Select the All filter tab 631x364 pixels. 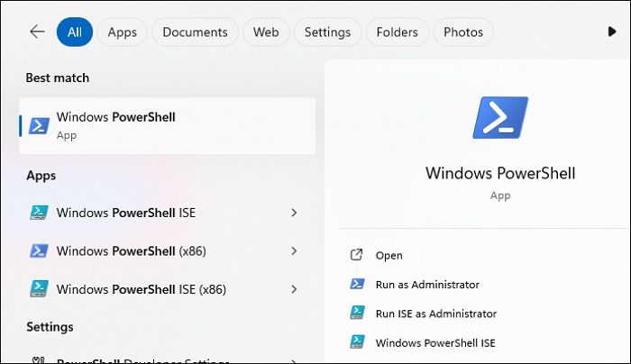point(74,32)
